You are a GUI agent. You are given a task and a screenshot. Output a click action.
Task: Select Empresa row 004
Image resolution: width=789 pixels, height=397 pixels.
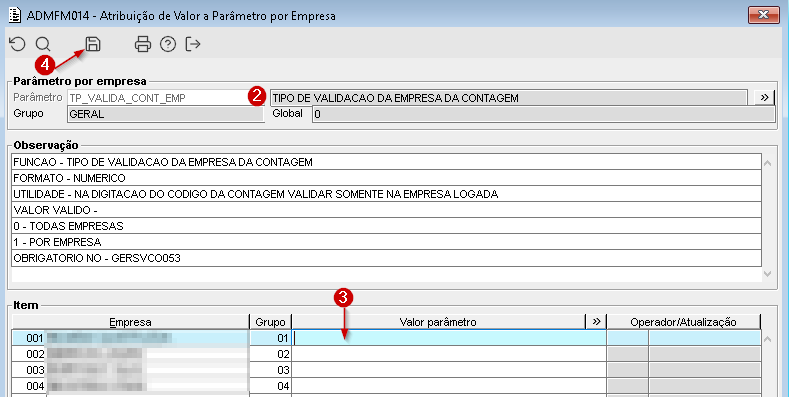click(130, 386)
